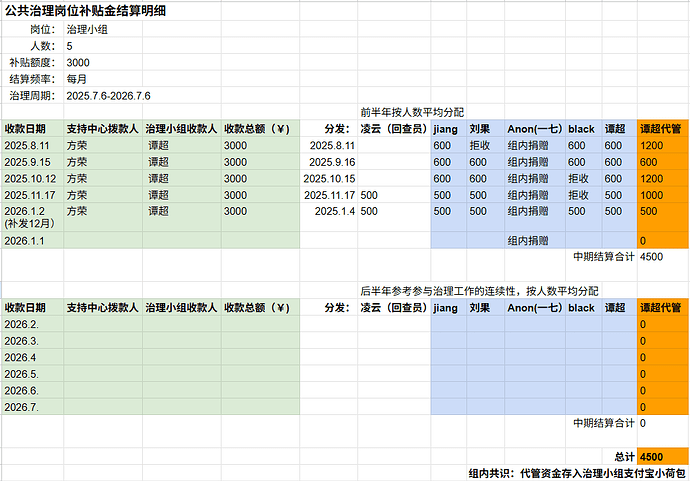This screenshot has width=690, height=481.
Task: Select 方荣 in the 2025.8.11 row
Action: [77, 146]
